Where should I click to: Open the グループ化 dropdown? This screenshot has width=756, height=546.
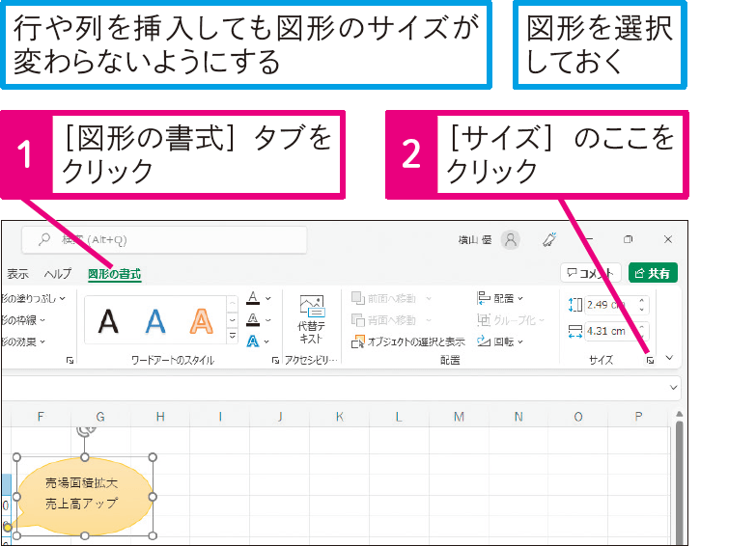pos(511,320)
